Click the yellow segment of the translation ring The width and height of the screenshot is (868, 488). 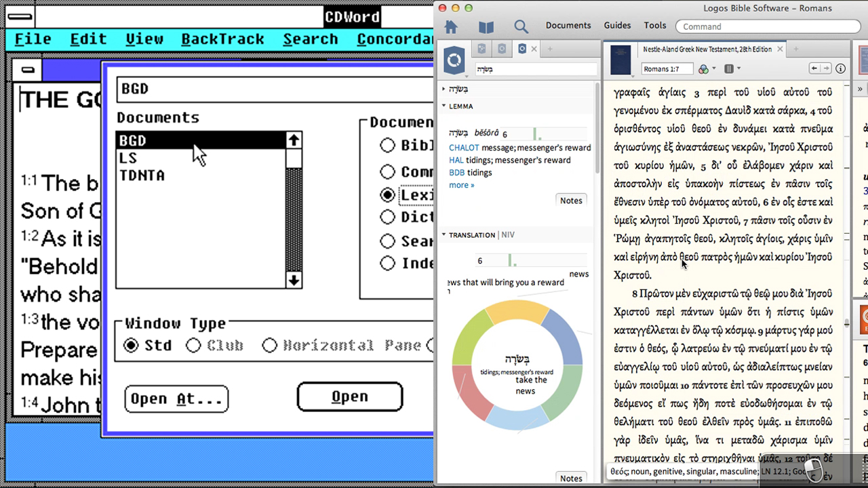point(517,312)
